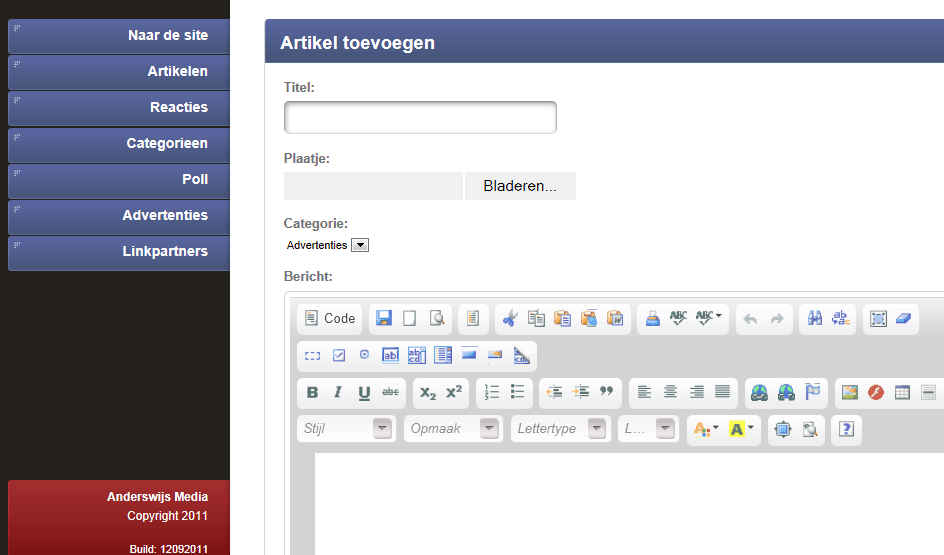This screenshot has width=944, height=555.
Task: Insert a Button form element
Action: pos(469,356)
